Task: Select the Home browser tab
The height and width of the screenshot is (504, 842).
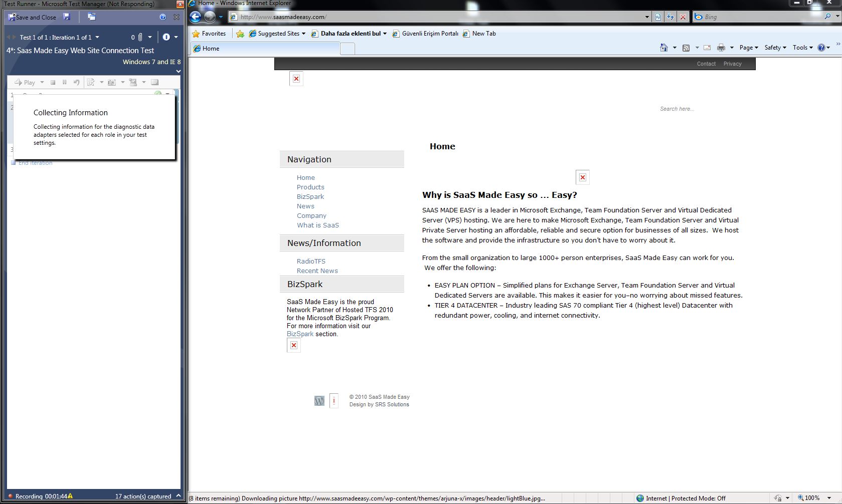Action: click(265, 49)
